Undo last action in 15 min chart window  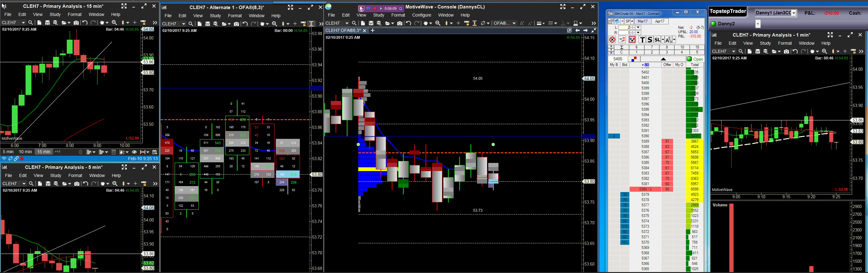click(85, 23)
